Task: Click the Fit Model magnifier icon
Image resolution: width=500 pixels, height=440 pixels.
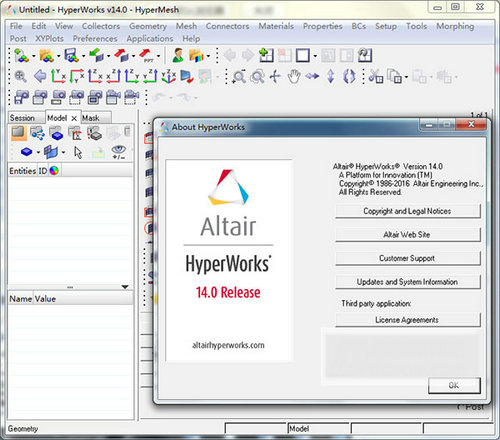Action: pos(20,77)
